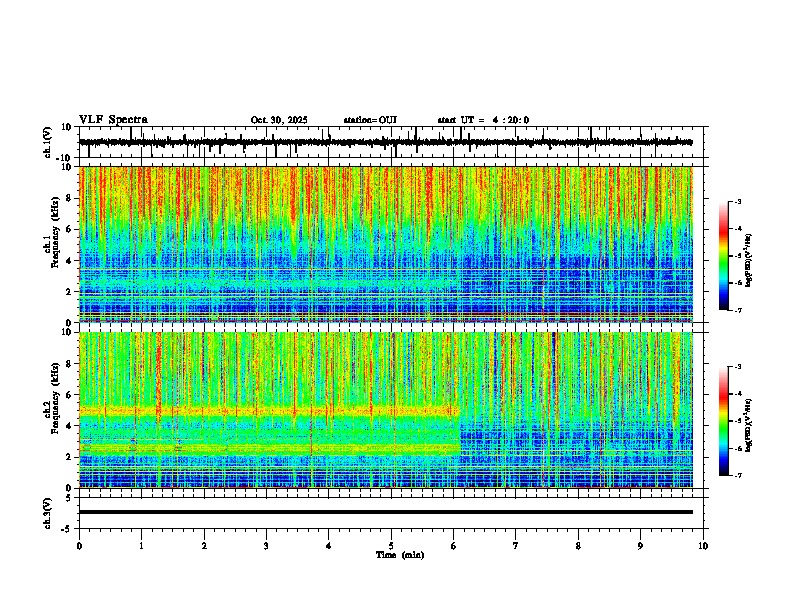
Task: Click the ch.2 colorbar "log(PSD)(V²/Hz)" label
Action: (x=748, y=424)
